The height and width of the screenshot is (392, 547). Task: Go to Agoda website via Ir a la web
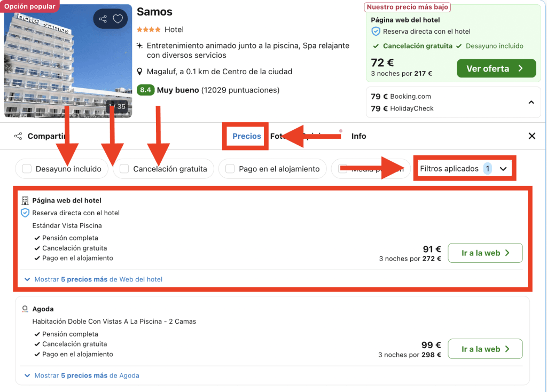click(x=485, y=349)
